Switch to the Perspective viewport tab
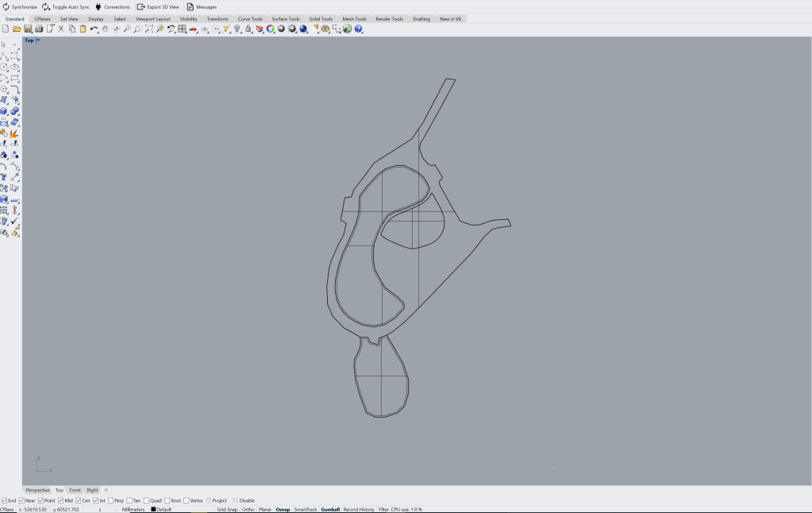 click(x=37, y=490)
